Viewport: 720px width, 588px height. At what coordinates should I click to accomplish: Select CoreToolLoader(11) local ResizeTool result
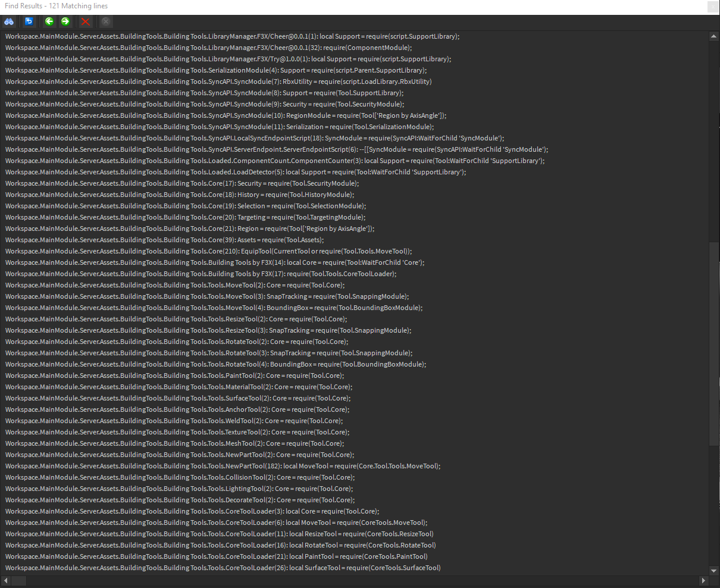[220, 534]
